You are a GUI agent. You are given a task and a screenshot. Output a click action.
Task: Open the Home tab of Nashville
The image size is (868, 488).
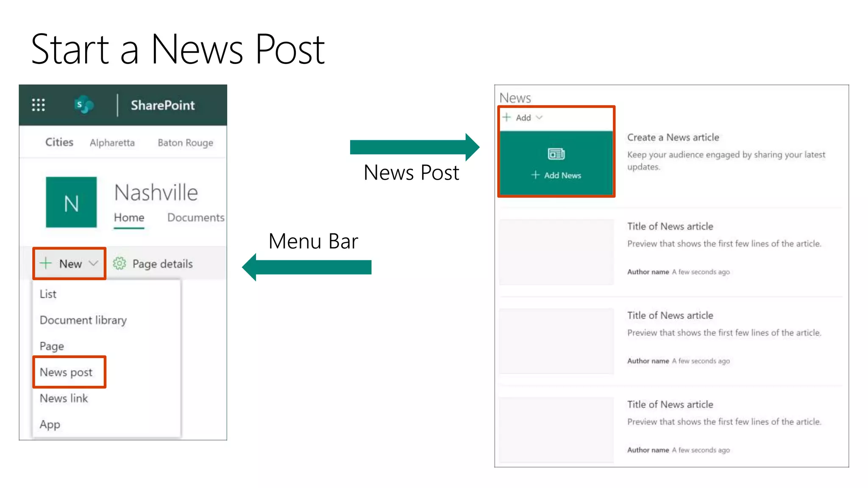click(129, 217)
